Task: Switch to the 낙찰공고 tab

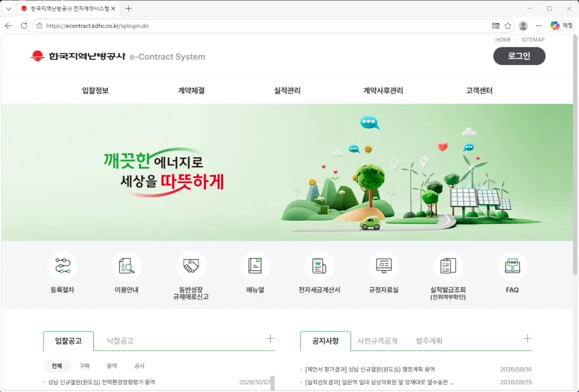Action: [120, 341]
